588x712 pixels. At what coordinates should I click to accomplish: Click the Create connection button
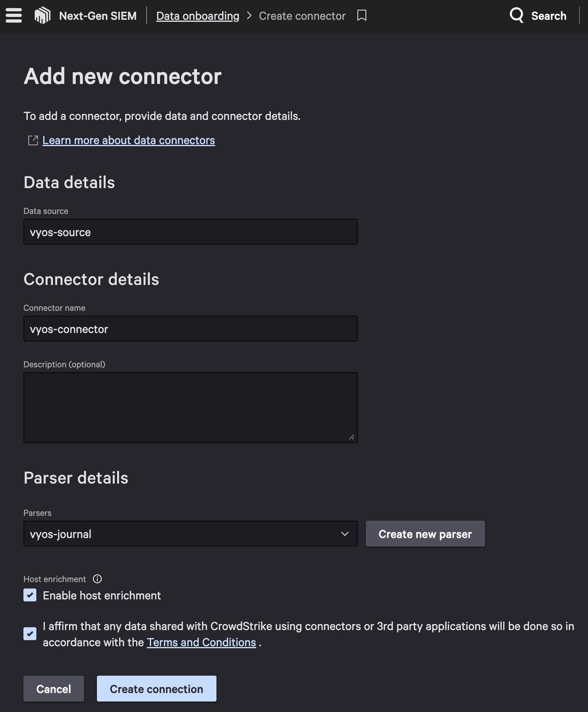tap(156, 689)
